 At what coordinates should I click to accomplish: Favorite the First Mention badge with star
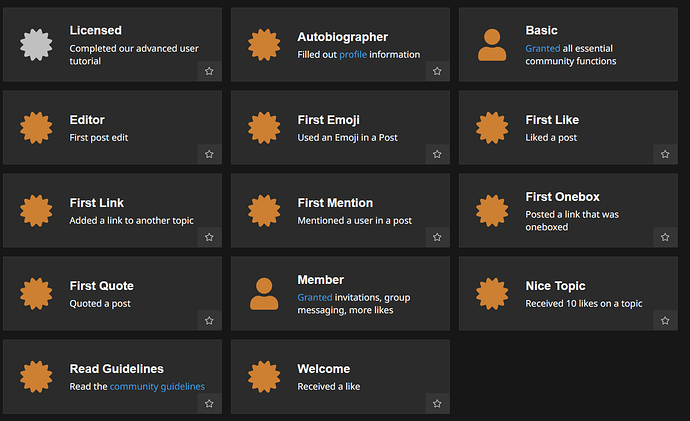tap(437, 237)
